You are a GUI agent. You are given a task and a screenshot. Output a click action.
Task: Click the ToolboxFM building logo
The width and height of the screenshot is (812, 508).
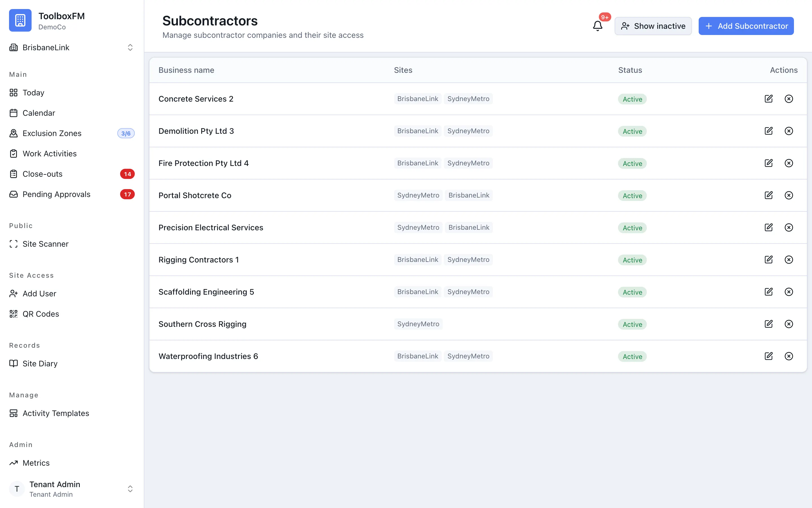tap(20, 20)
